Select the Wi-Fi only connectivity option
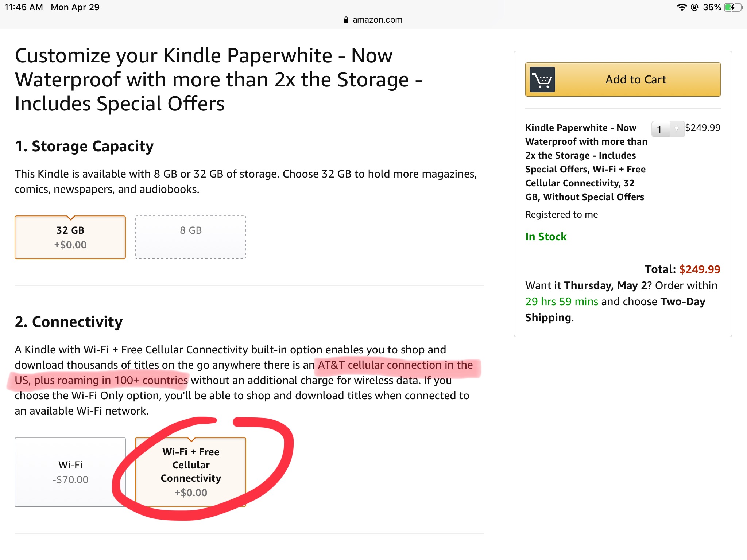The width and height of the screenshot is (747, 560). click(x=70, y=472)
